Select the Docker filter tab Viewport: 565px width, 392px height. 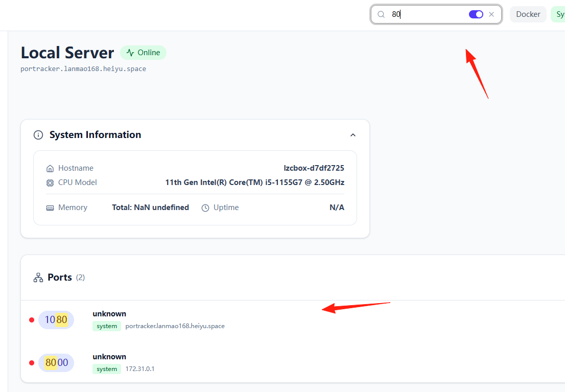[x=528, y=14]
